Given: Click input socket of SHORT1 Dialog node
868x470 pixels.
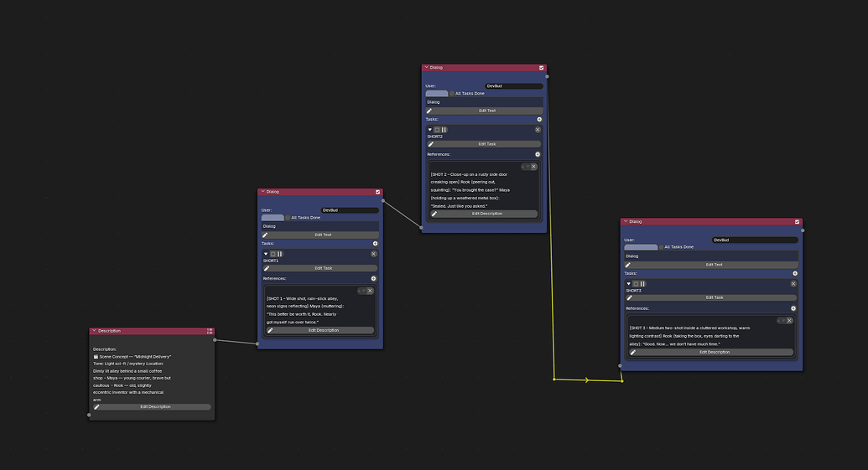Looking at the screenshot, I should pos(257,344).
